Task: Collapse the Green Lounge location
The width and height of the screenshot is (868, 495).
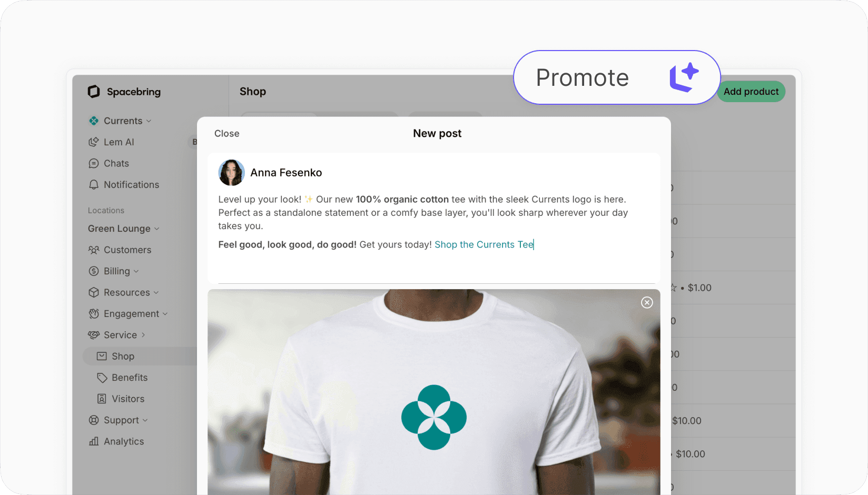Action: [x=157, y=229]
